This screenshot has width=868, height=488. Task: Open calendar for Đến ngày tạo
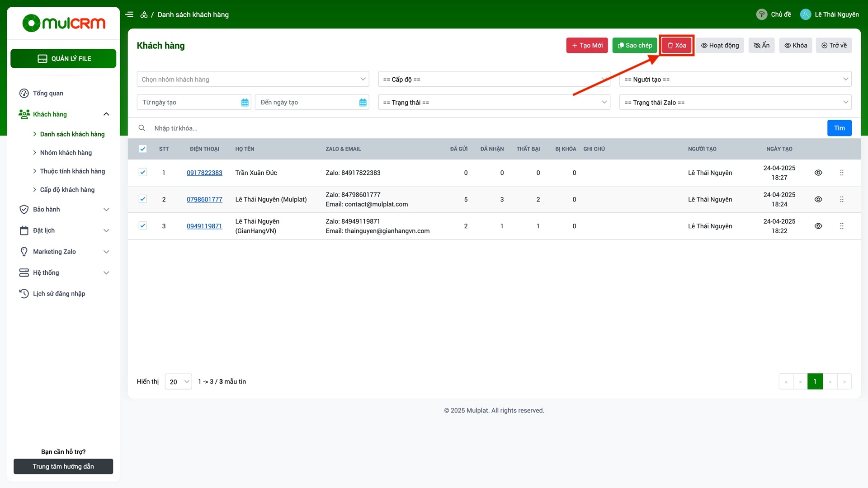point(363,103)
